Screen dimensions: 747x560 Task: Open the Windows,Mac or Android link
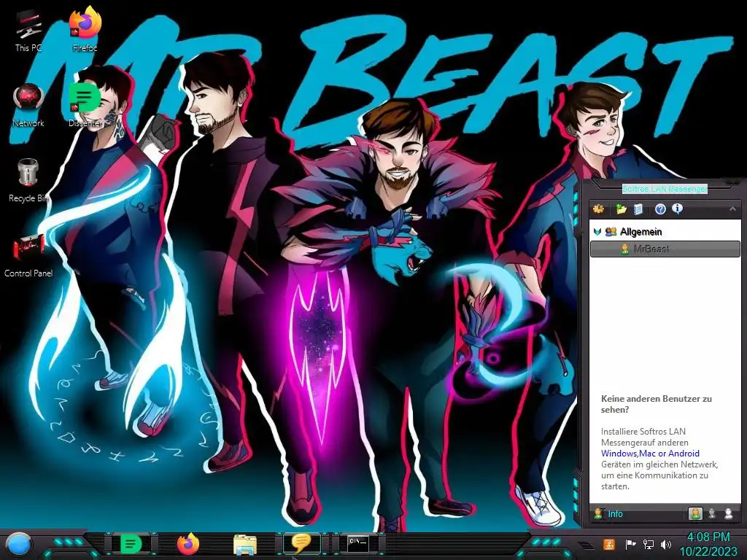[650, 454]
